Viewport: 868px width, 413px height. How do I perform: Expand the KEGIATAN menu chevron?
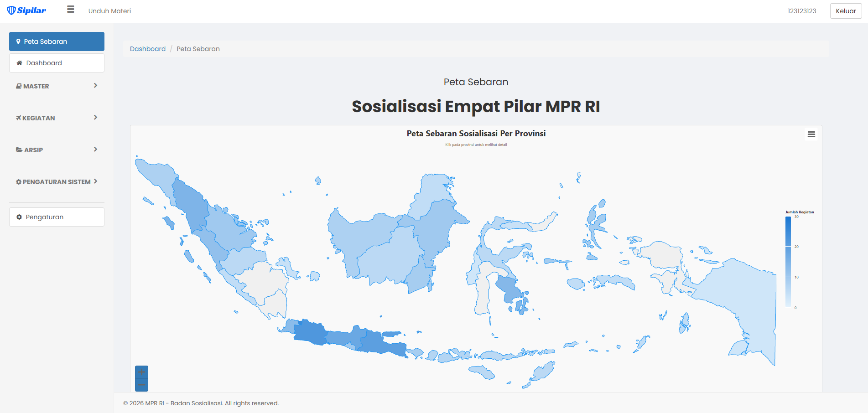[95, 118]
